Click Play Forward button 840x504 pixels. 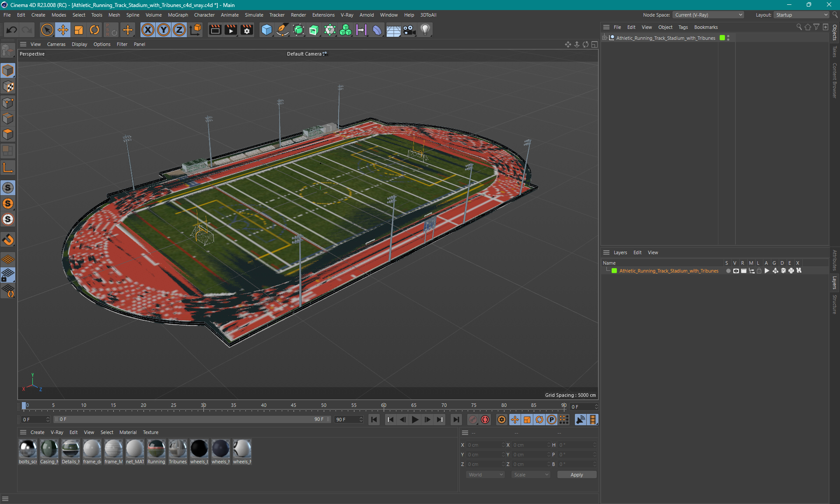pyautogui.click(x=415, y=420)
